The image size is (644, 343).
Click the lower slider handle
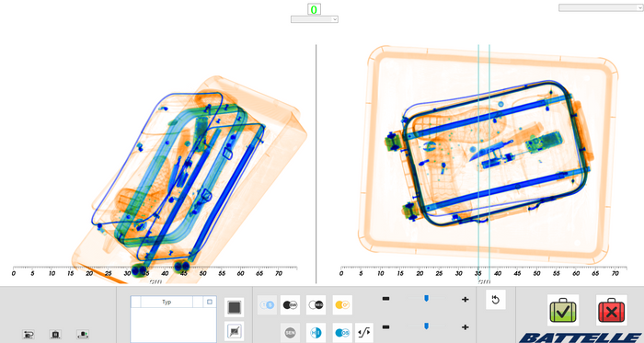[x=426, y=326]
